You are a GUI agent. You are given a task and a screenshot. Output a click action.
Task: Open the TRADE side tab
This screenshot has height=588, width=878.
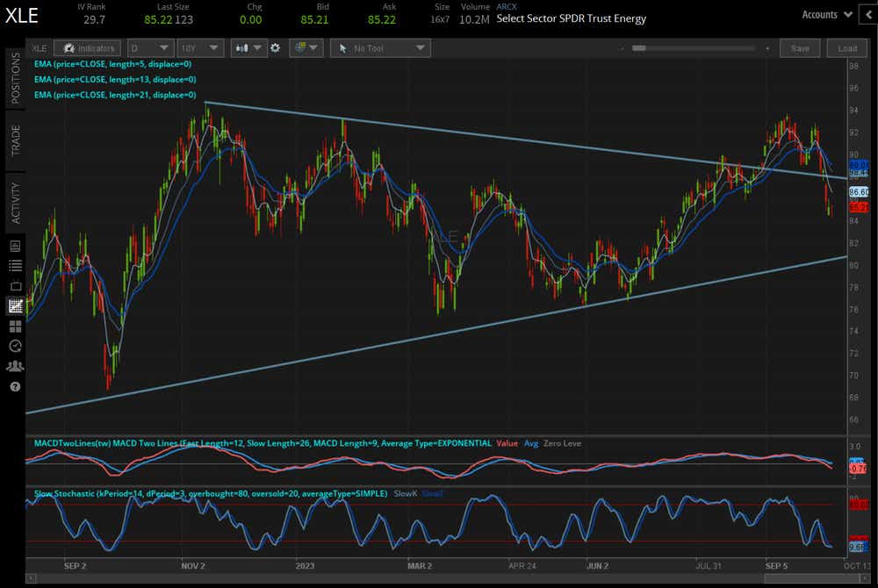click(x=15, y=140)
